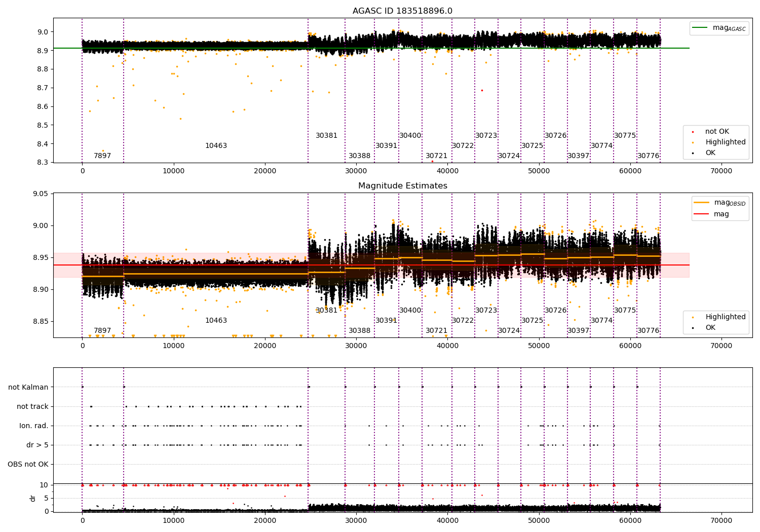
Task: Click the rotated "dr" axis label
Action: tap(33, 498)
